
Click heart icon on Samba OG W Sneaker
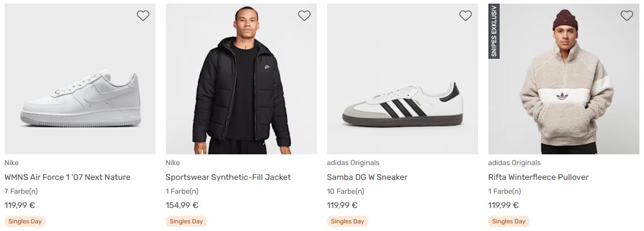465,16
